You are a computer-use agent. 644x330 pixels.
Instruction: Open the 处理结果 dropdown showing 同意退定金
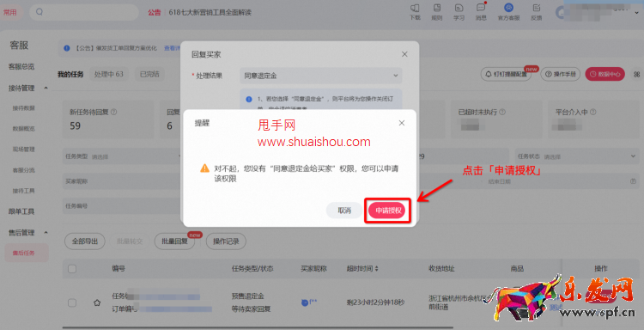click(x=321, y=76)
